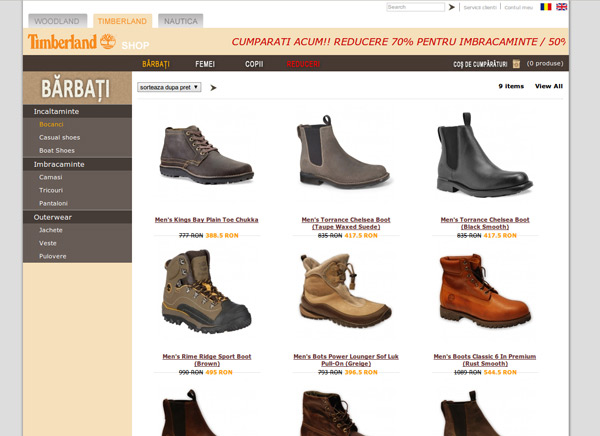Click the rust Classic 6 In boot image
The image size is (600, 436).
(485, 291)
